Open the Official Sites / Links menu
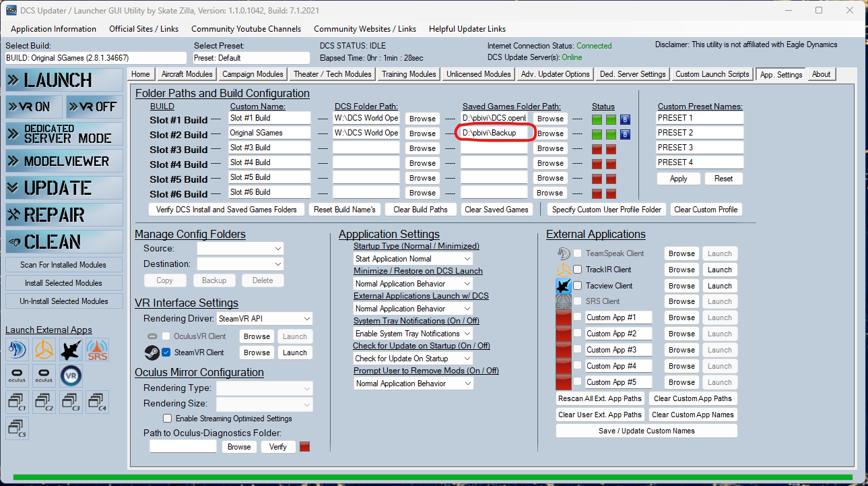The image size is (868, 486). pyautogui.click(x=144, y=29)
